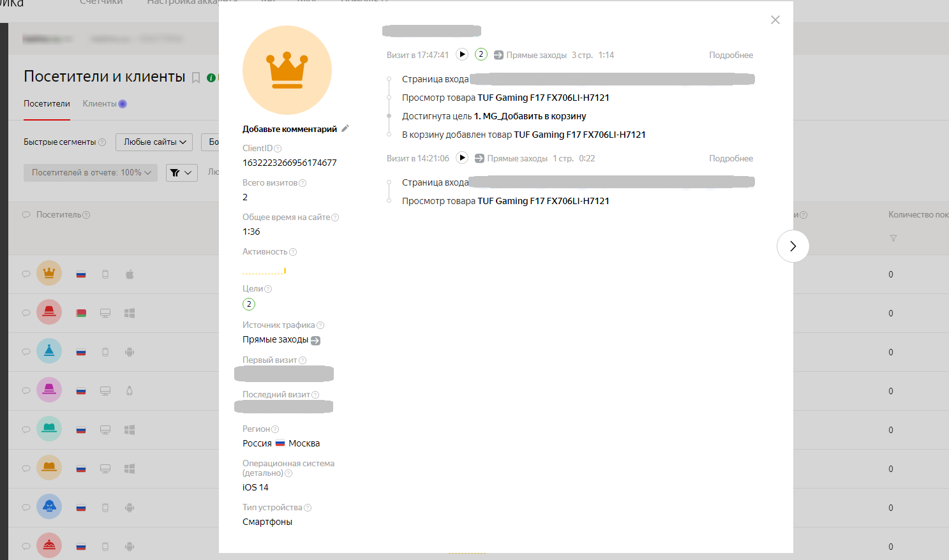The image size is (949, 560).
Task: Open the Любые сайты dropdown
Action: tap(154, 142)
